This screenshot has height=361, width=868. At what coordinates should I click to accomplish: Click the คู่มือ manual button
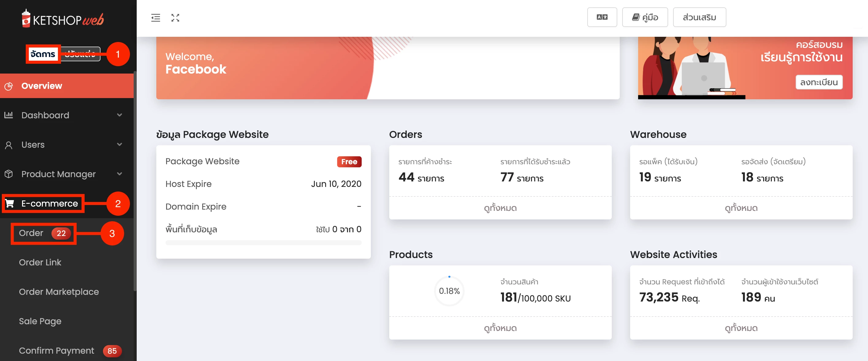645,17
